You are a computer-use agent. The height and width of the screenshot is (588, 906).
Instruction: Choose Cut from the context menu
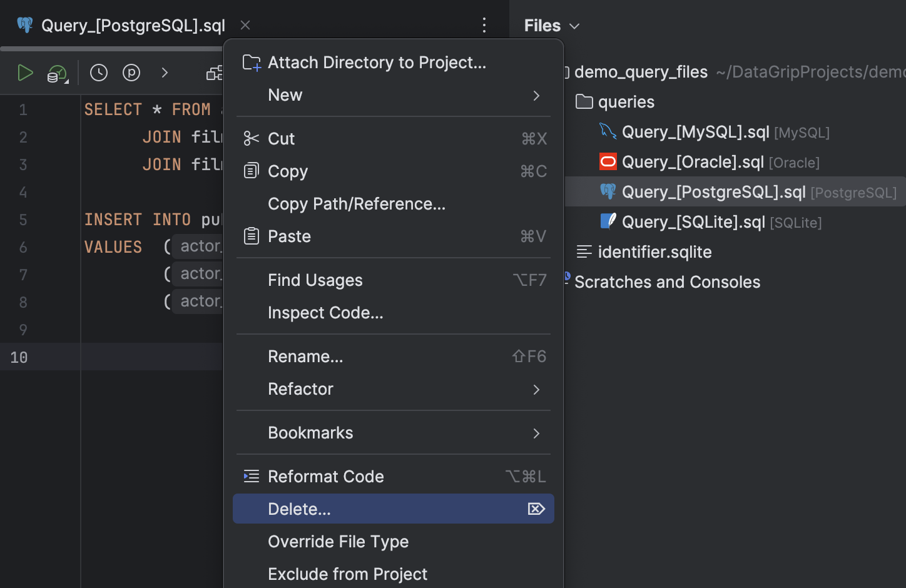(394, 139)
